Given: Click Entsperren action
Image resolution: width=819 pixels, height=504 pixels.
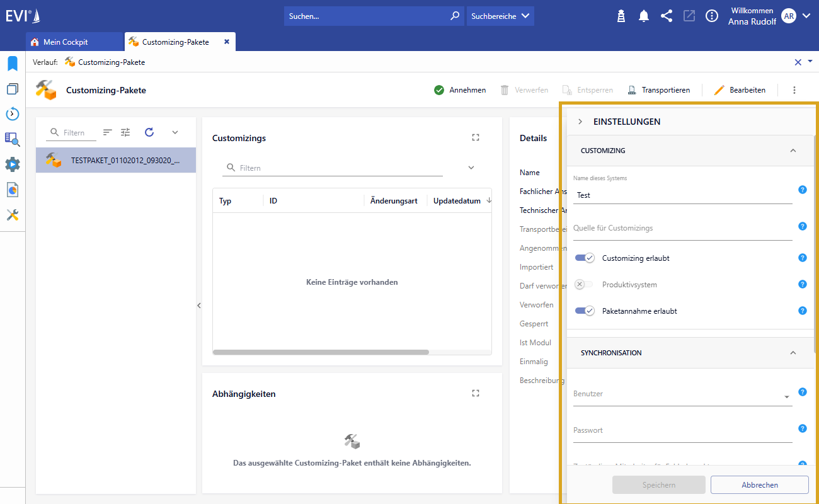Looking at the screenshot, I should (x=587, y=90).
